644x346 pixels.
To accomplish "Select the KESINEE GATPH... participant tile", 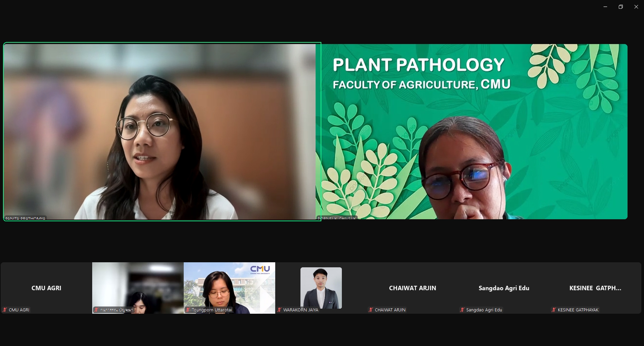I will 596,288.
